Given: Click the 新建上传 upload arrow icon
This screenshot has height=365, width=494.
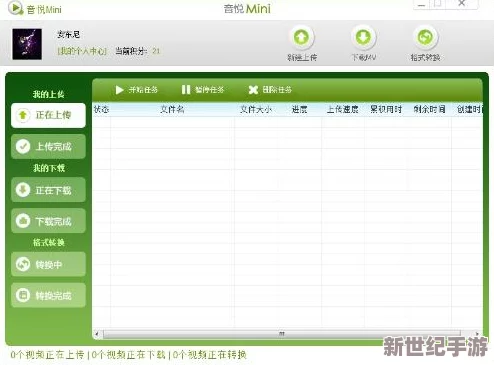Looking at the screenshot, I should pos(301,37).
